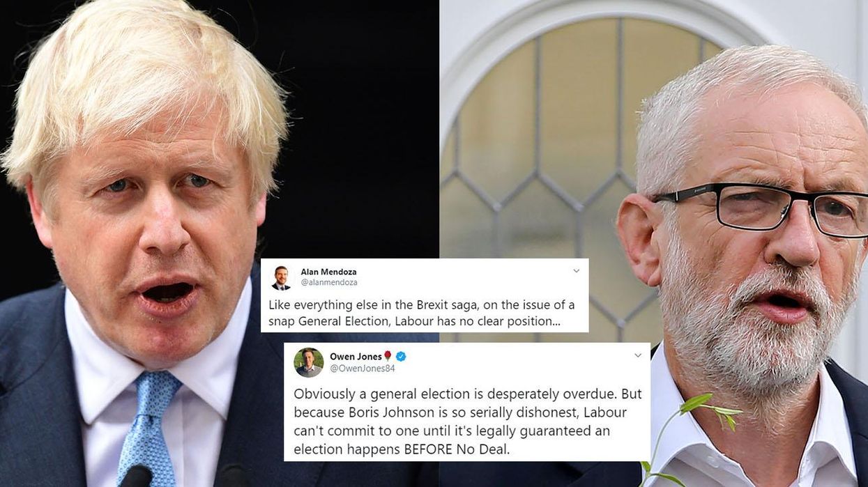Click the black microphone at the bottom left
This screenshot has height=487, width=868.
click(x=137, y=477)
